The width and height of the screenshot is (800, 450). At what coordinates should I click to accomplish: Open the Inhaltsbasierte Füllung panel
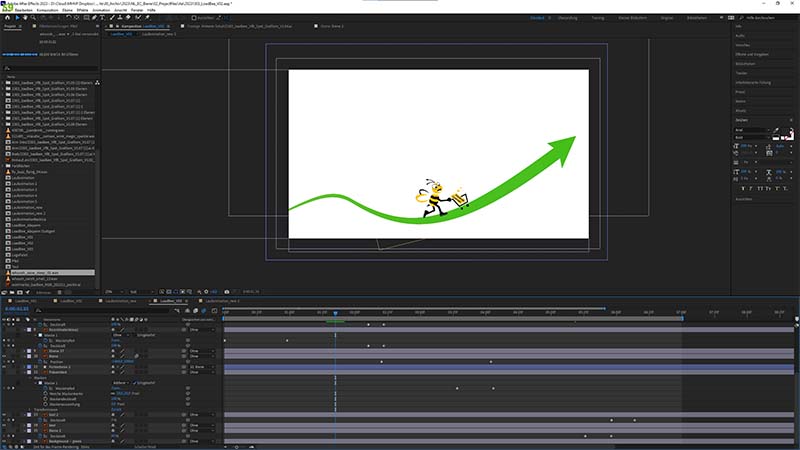tap(753, 82)
